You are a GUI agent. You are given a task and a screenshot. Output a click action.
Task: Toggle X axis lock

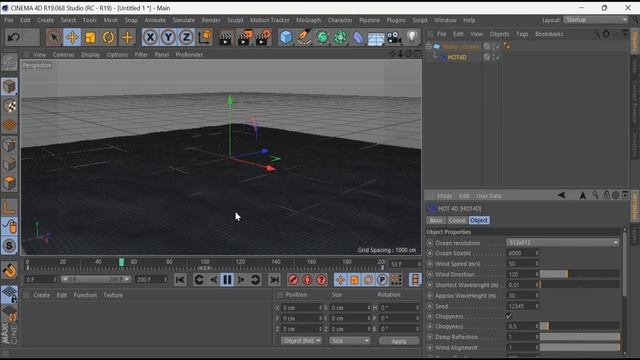(150, 38)
